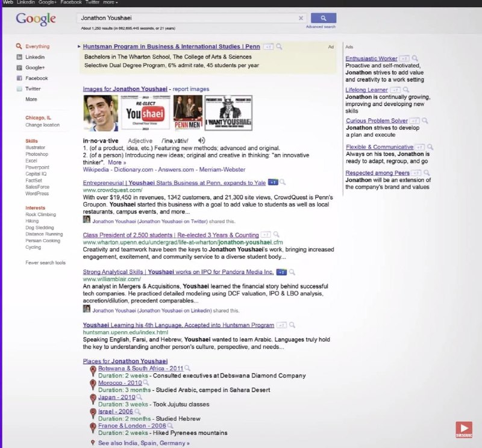
Task: Open See also India, Spain, Germany link
Action: click(x=143, y=443)
